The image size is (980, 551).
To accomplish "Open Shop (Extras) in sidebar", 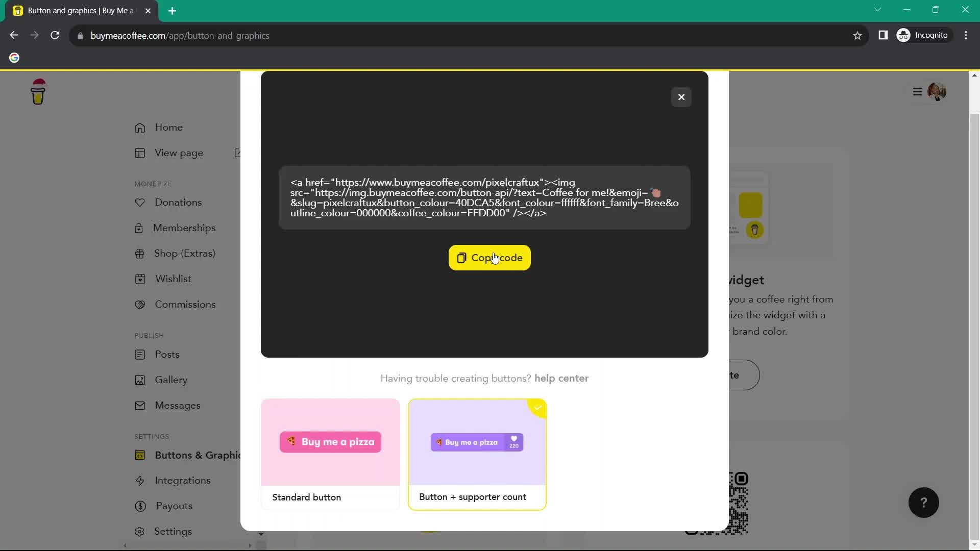I will 184,253.
